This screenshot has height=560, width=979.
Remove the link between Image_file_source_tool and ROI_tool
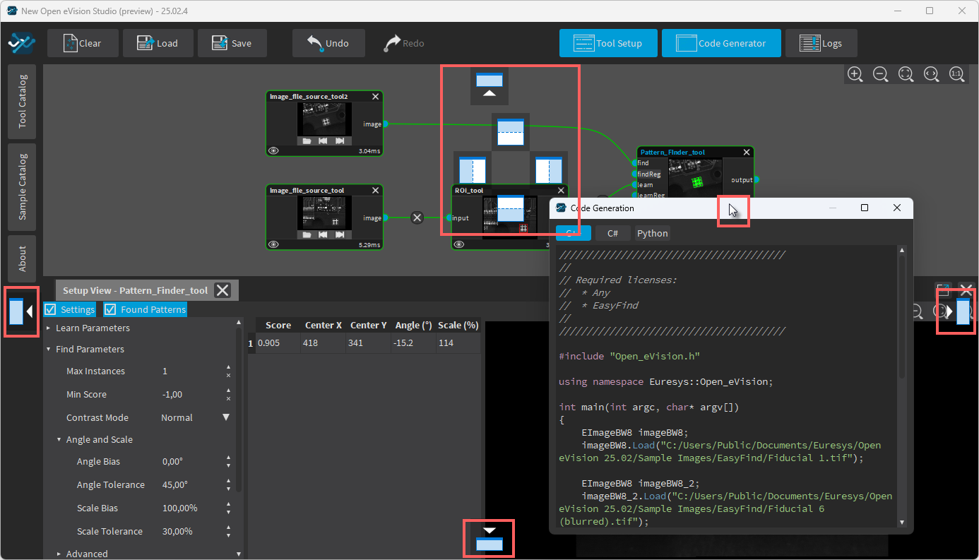[x=417, y=218]
